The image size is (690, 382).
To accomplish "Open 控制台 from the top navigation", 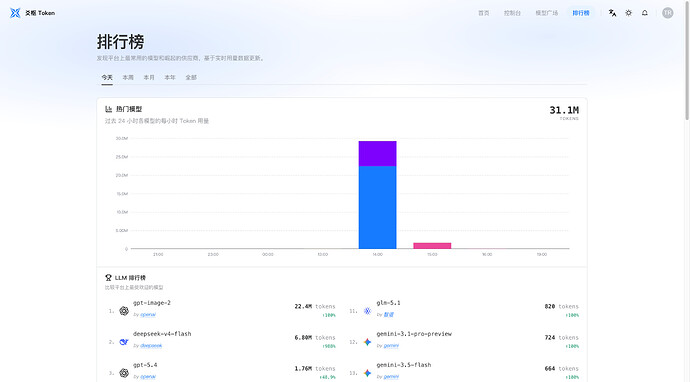I will coord(512,13).
